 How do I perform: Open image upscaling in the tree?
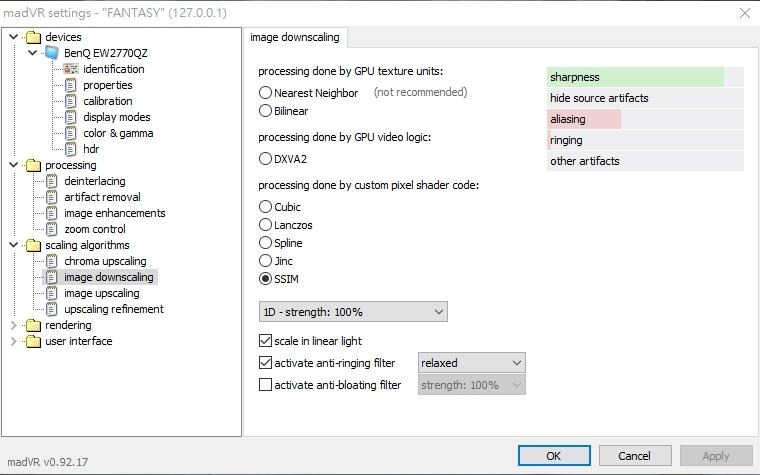click(x=101, y=293)
